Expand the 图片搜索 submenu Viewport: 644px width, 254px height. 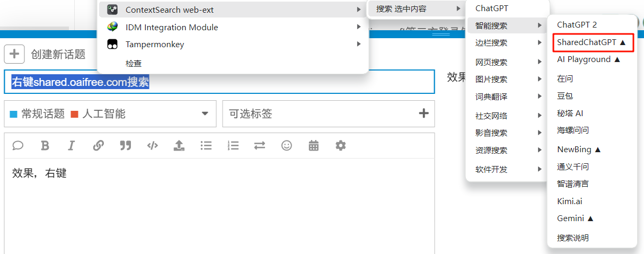[x=506, y=79]
